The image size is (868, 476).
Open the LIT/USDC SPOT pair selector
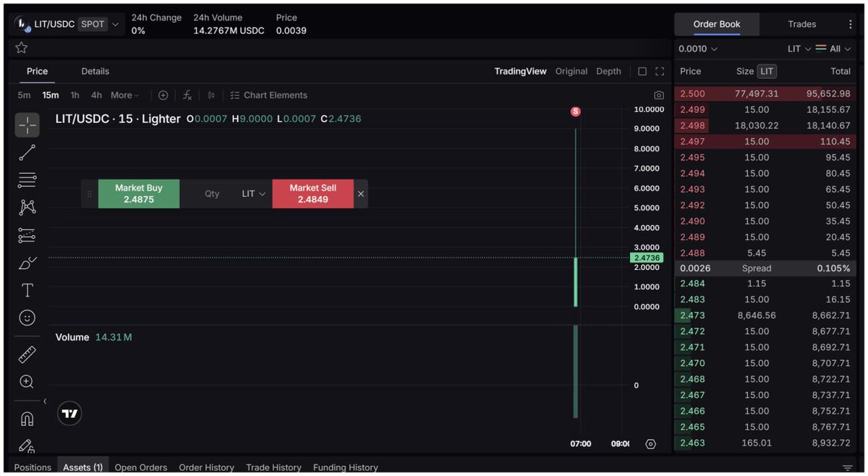click(67, 24)
